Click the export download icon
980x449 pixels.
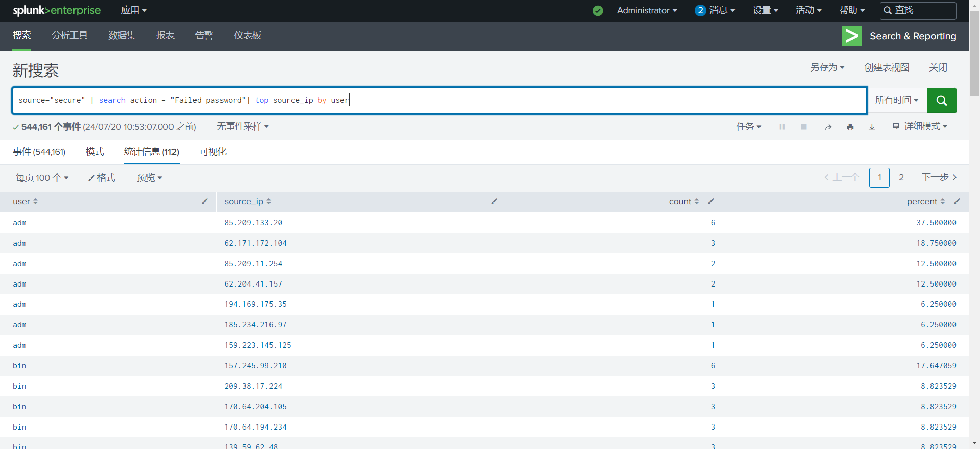872,127
